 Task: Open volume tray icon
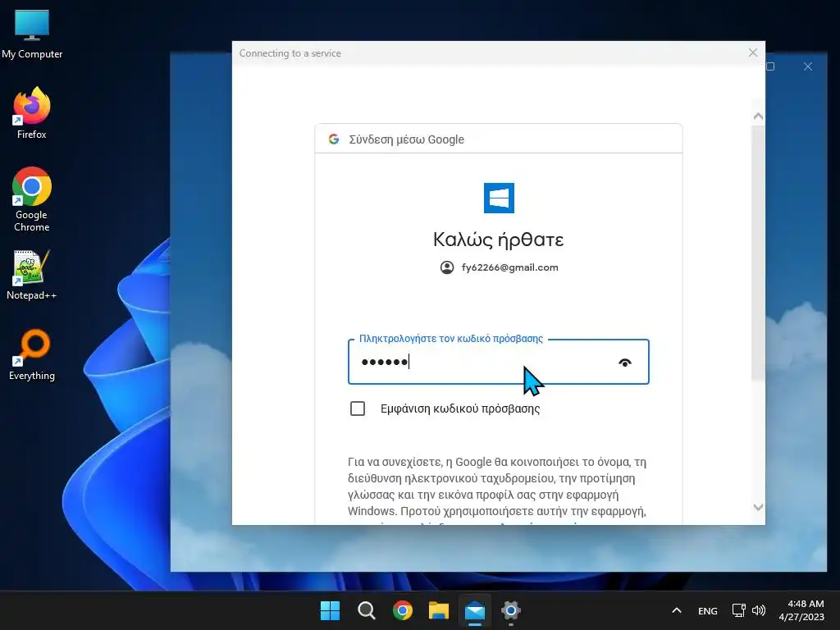pos(758,610)
